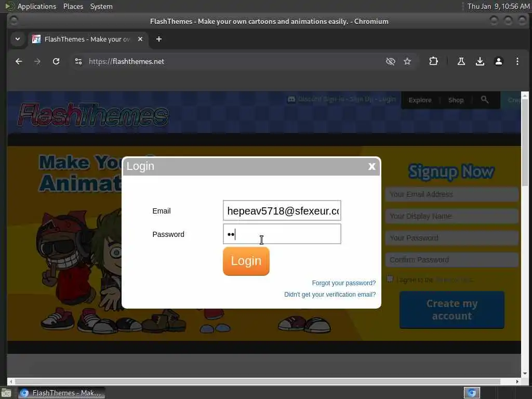
Task: Open the Downloads icon
Action: [x=480, y=61]
